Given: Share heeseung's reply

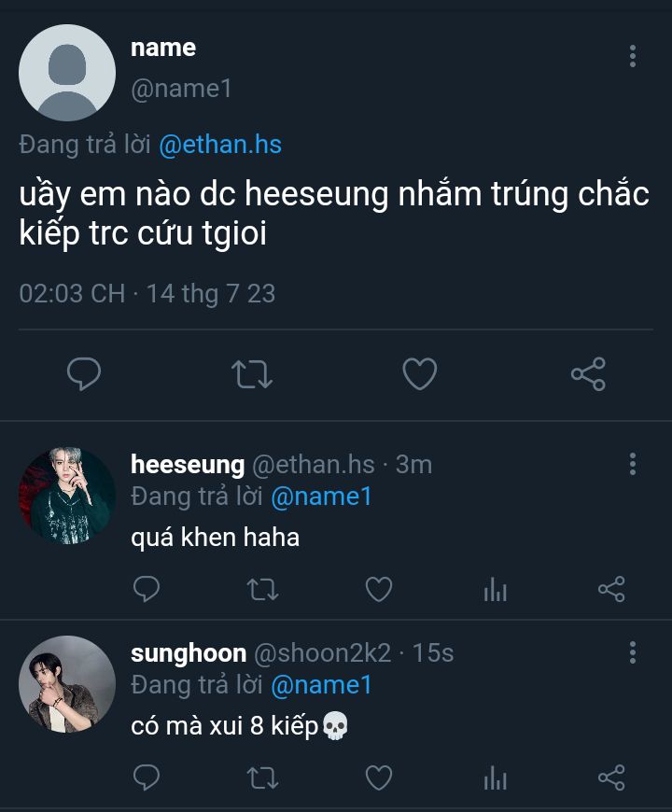Looking at the screenshot, I should coord(610,589).
